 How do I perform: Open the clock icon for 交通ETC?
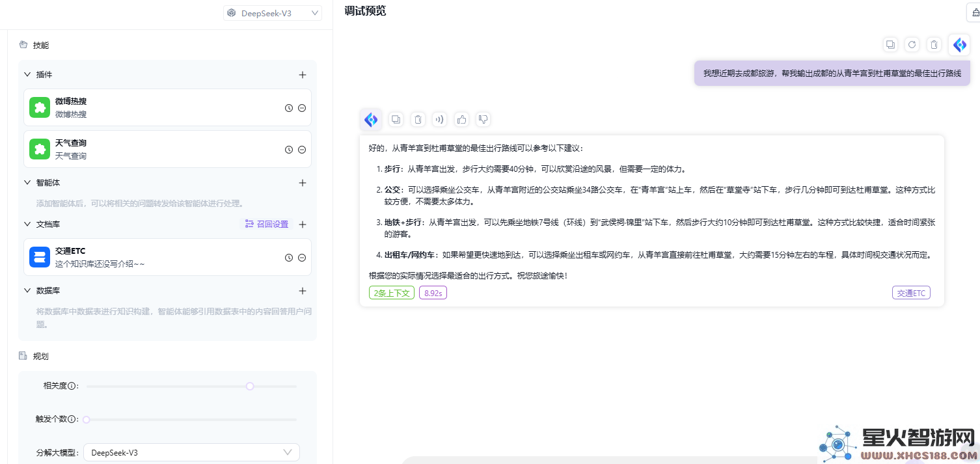[289, 258]
